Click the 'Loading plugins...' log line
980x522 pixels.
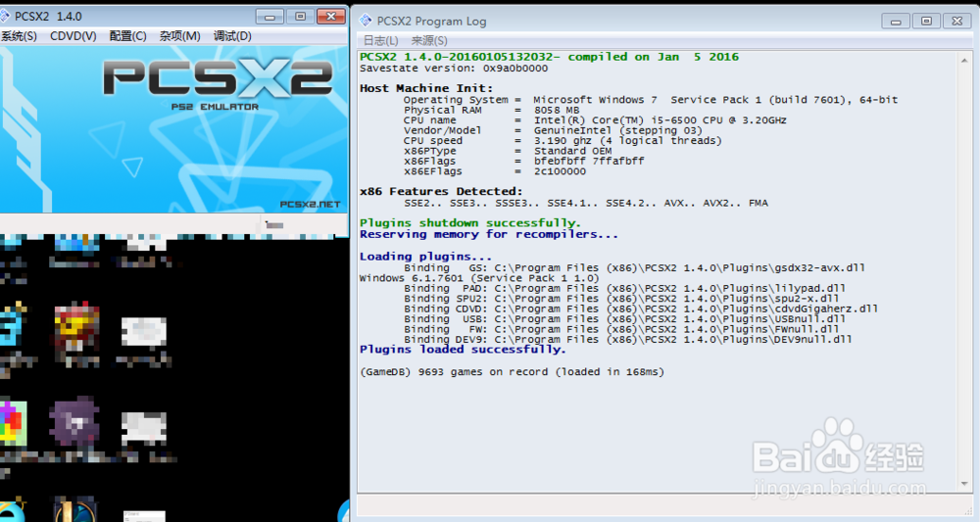pos(425,256)
